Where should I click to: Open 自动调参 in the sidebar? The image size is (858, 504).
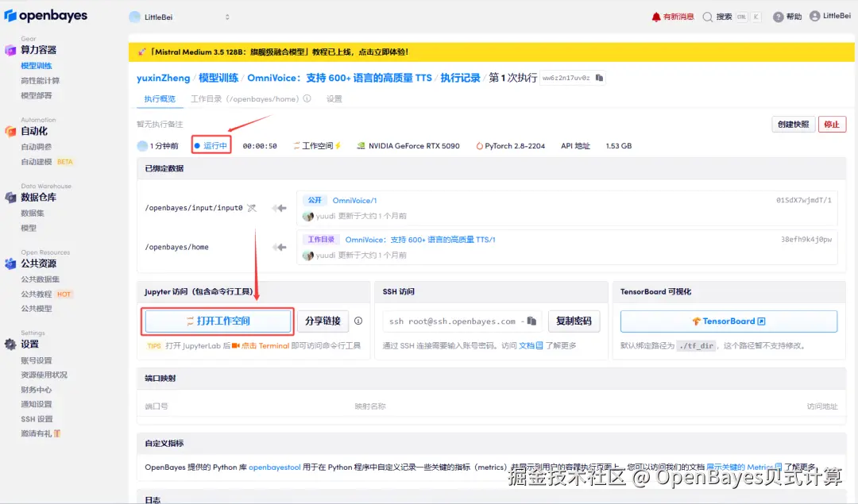tap(36, 147)
